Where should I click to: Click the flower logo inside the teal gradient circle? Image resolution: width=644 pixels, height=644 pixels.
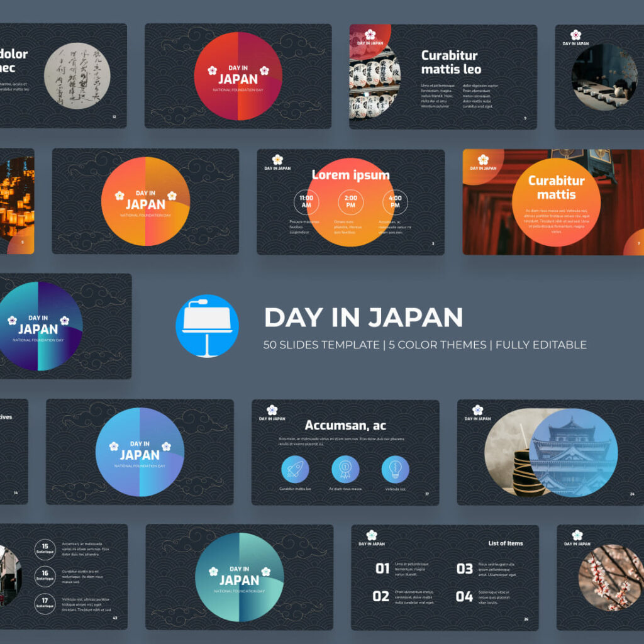214,571
